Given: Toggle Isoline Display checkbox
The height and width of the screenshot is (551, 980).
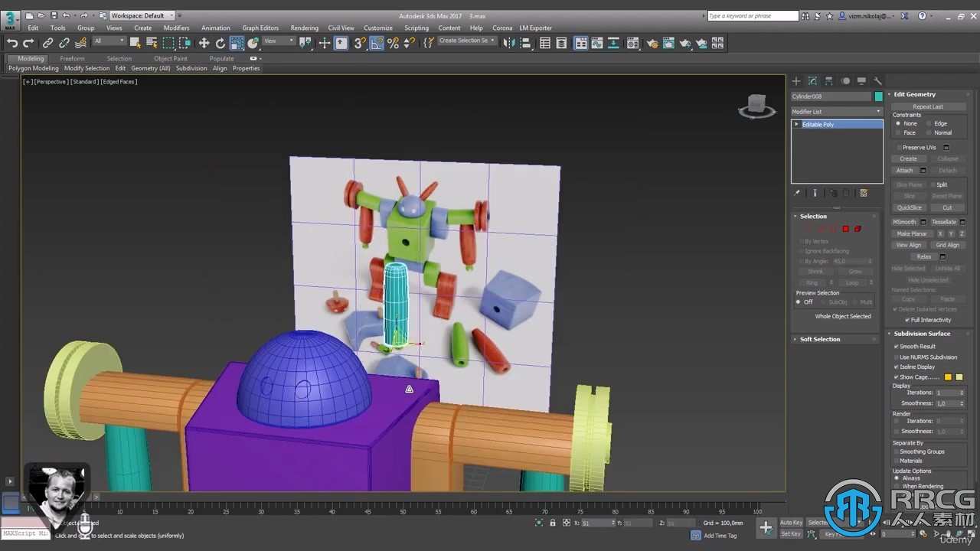Looking at the screenshot, I should pyautogui.click(x=897, y=367).
